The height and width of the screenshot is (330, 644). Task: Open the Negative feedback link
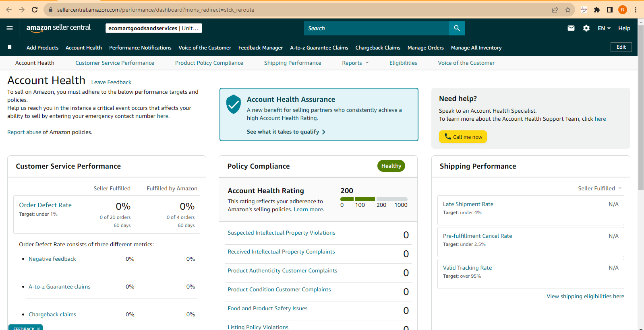click(52, 259)
